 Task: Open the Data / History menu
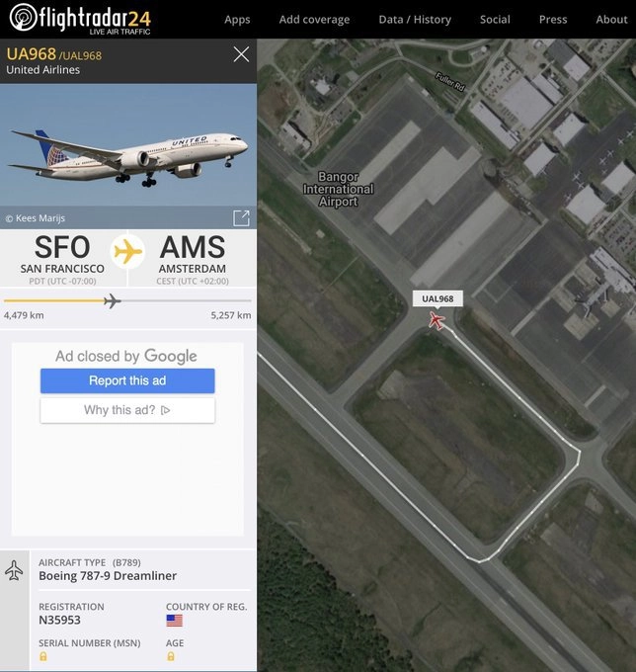(415, 20)
